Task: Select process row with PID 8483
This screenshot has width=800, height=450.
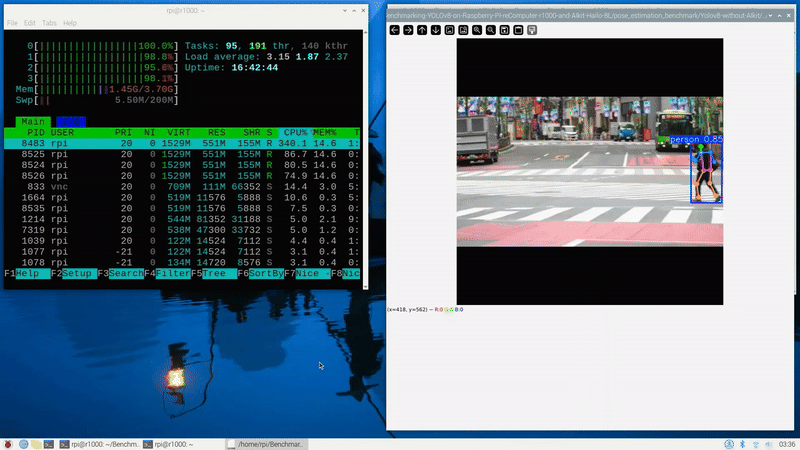Action: (x=182, y=143)
